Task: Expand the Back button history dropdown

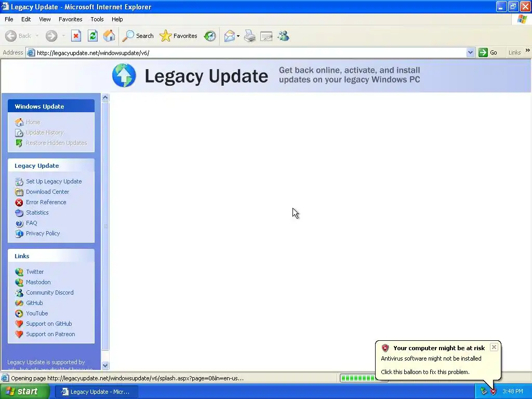Action: coord(37,36)
